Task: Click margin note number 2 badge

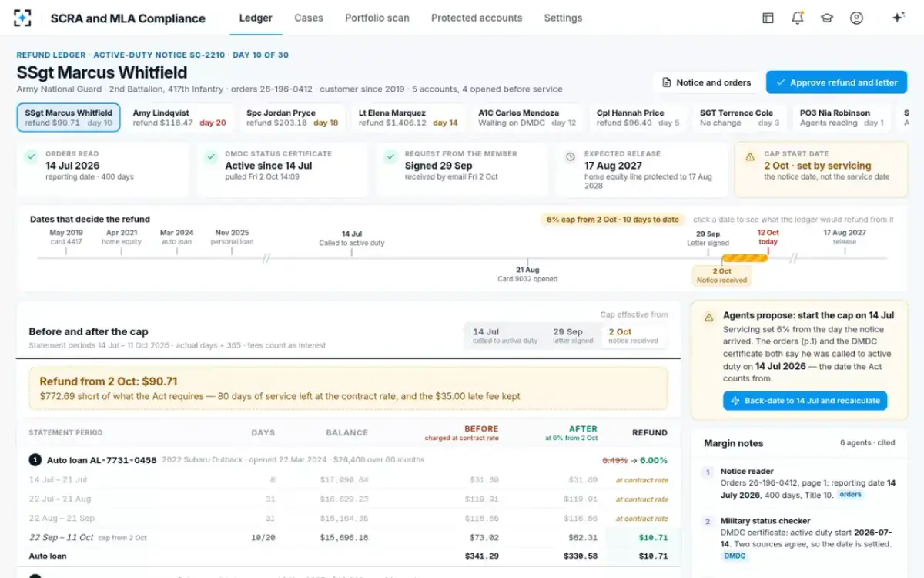Action: click(x=708, y=522)
